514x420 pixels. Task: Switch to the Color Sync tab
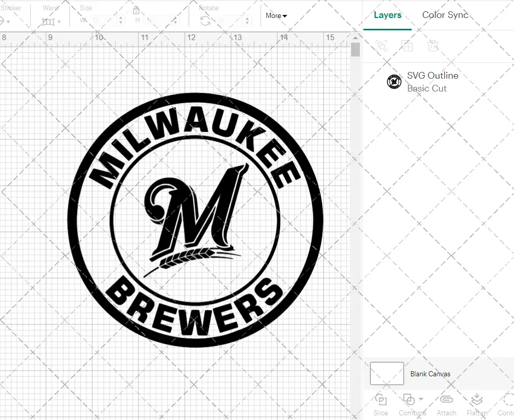click(445, 15)
